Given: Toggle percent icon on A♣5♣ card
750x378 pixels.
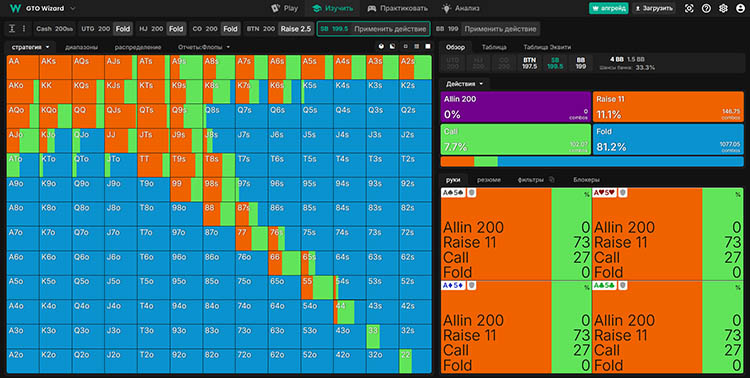Looking at the screenshot, I should click(738, 288).
